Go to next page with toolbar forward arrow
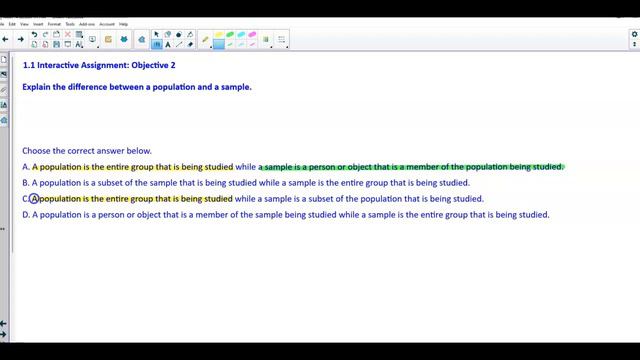 pyautogui.click(x=20, y=39)
